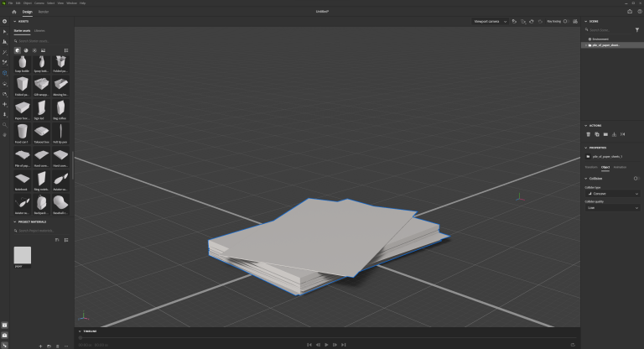Toggle the Ray tracing switch
The width and height of the screenshot is (644, 349).
(564, 21)
